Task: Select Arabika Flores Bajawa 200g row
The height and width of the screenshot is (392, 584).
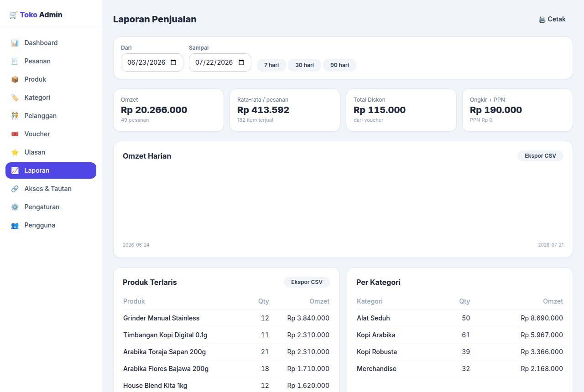Action: pyautogui.click(x=226, y=369)
